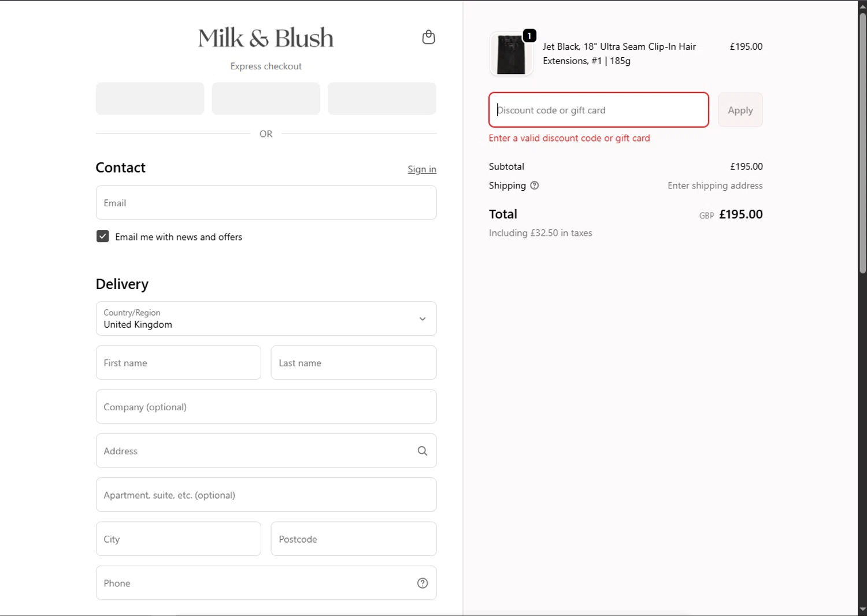
Task: Click the address search magnifier icon
Action: [423, 451]
